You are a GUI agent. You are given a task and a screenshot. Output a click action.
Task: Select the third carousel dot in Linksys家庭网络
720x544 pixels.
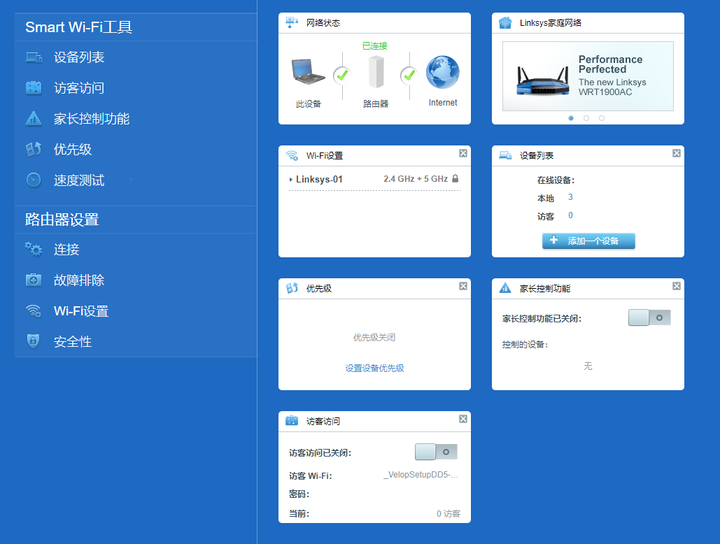click(602, 118)
